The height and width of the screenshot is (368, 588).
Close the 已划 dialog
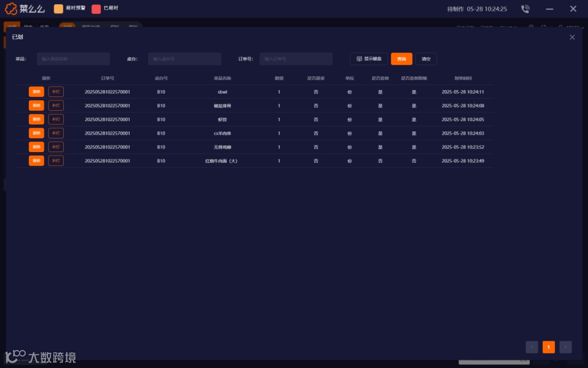point(572,37)
